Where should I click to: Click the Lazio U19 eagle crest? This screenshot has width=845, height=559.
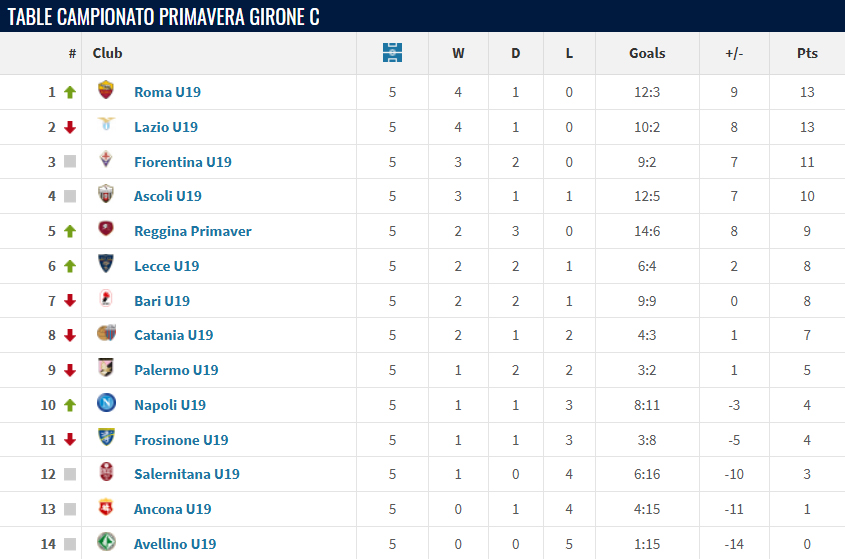pyautogui.click(x=106, y=126)
